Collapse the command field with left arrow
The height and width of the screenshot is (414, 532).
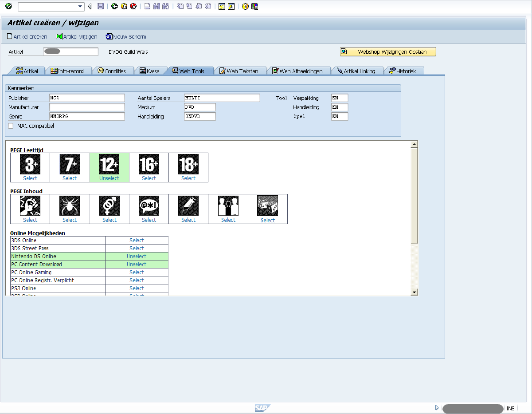coord(90,6)
